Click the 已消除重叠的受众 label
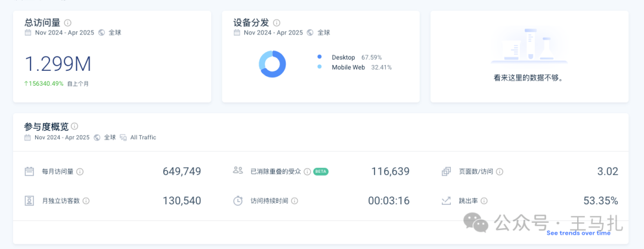The width and height of the screenshot is (644, 249). [x=275, y=172]
